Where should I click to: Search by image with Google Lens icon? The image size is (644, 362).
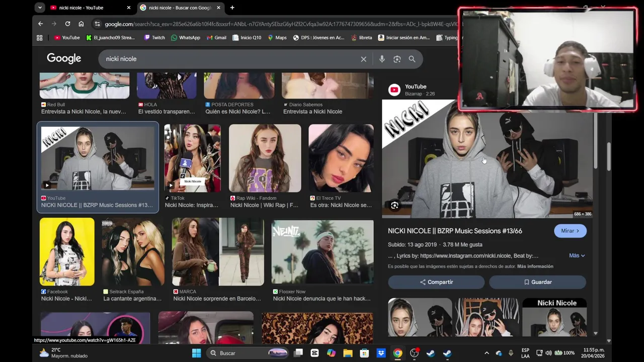pyautogui.click(x=397, y=59)
